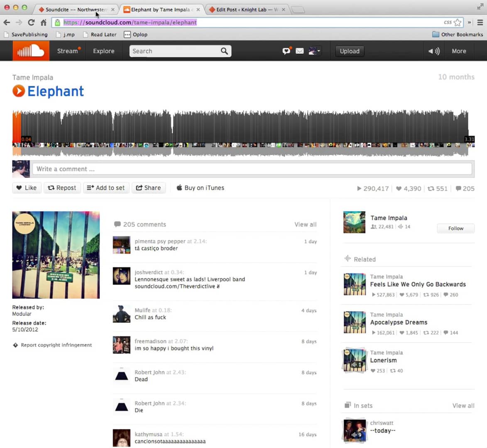Click the 4,390 likes count
Image resolution: width=487 pixels, height=448 pixels.
click(x=409, y=188)
